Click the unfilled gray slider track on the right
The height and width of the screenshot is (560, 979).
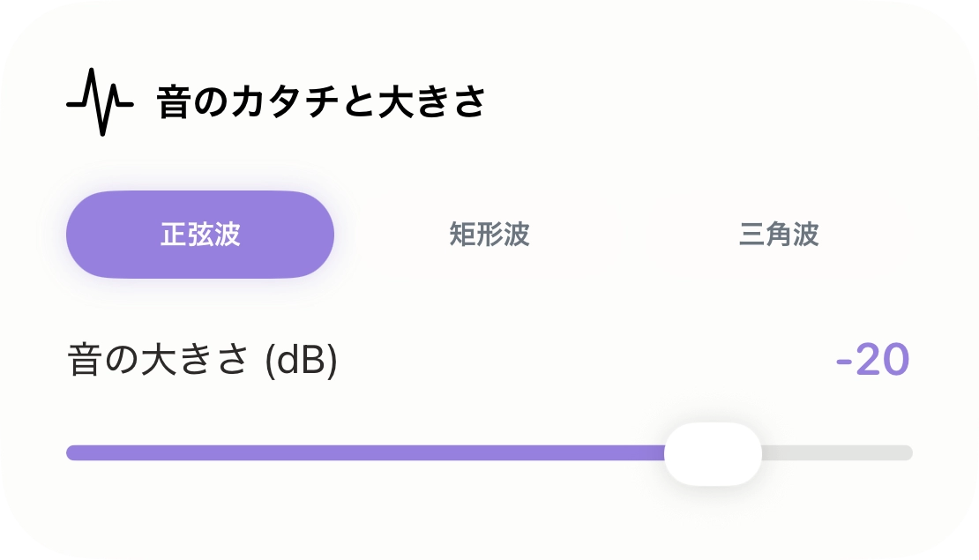pos(838,452)
